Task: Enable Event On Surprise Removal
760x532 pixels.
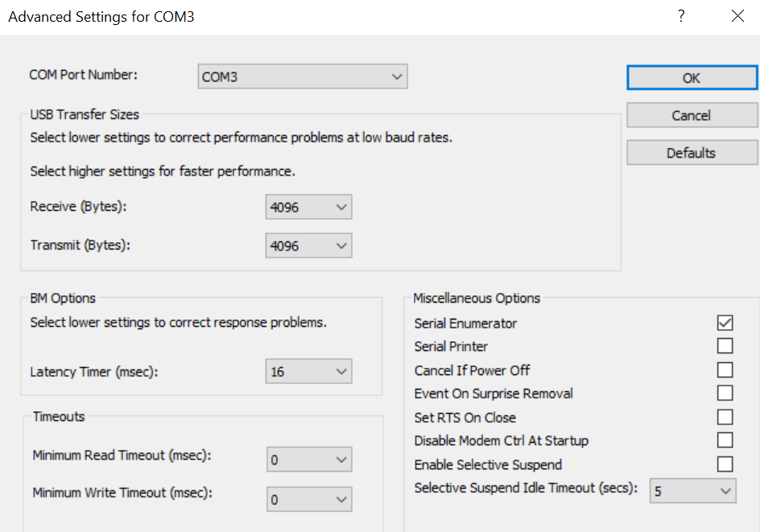Action: click(725, 394)
